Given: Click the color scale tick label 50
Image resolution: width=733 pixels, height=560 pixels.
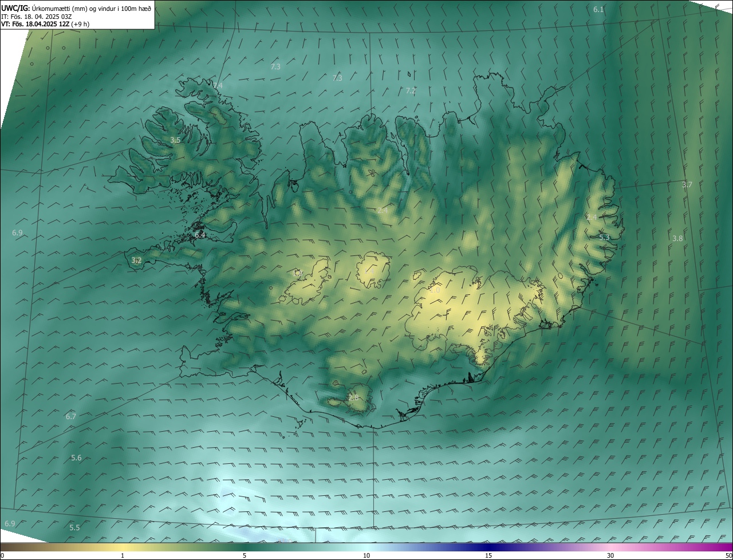Looking at the screenshot, I should tap(728, 555).
